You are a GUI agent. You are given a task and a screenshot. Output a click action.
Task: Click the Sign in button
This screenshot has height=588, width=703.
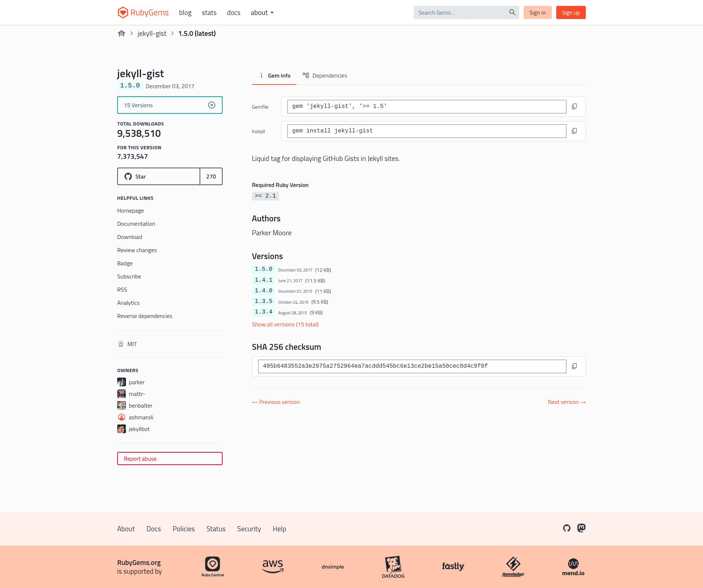click(538, 12)
